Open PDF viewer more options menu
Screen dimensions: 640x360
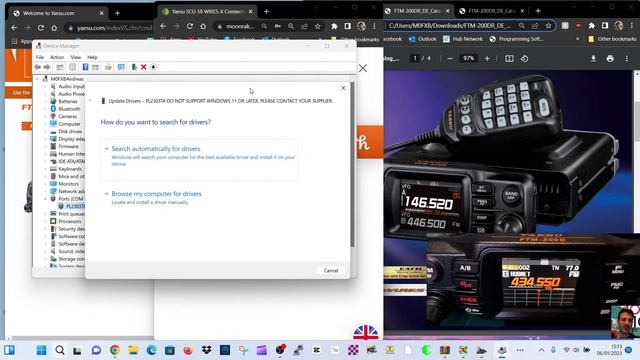(x=627, y=59)
